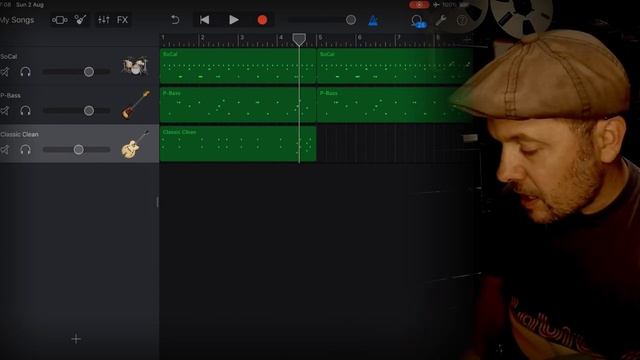640x360 pixels.
Task: Click the P-Bass track name
Action: click(x=10, y=96)
